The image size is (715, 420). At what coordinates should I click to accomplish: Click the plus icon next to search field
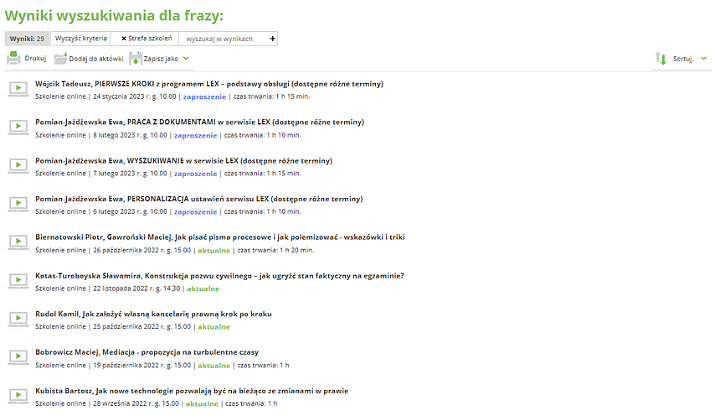click(x=272, y=38)
